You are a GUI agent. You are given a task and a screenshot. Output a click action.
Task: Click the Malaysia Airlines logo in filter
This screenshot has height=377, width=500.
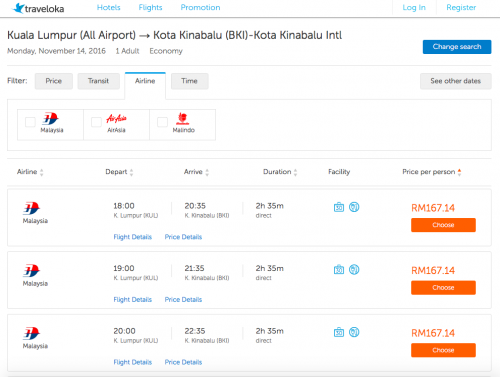point(50,119)
